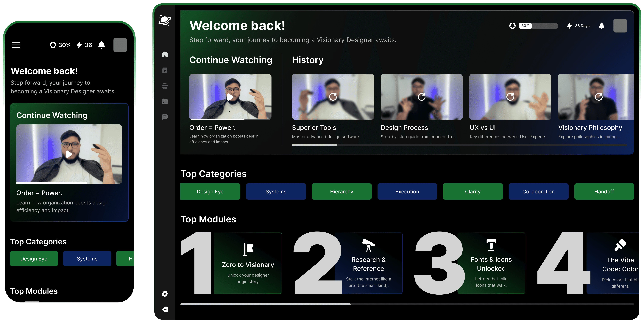Click the logout icon in desktop sidebar
The height and width of the screenshot is (325, 644).
coord(165,310)
